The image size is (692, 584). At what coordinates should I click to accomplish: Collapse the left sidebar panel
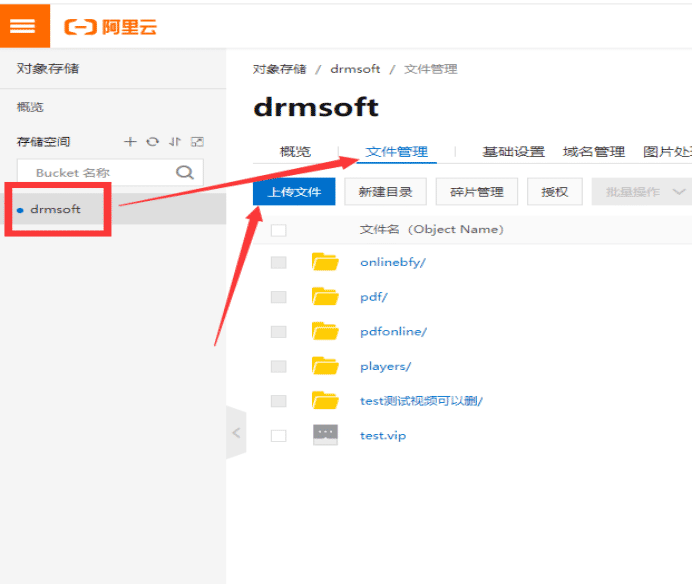(x=236, y=433)
